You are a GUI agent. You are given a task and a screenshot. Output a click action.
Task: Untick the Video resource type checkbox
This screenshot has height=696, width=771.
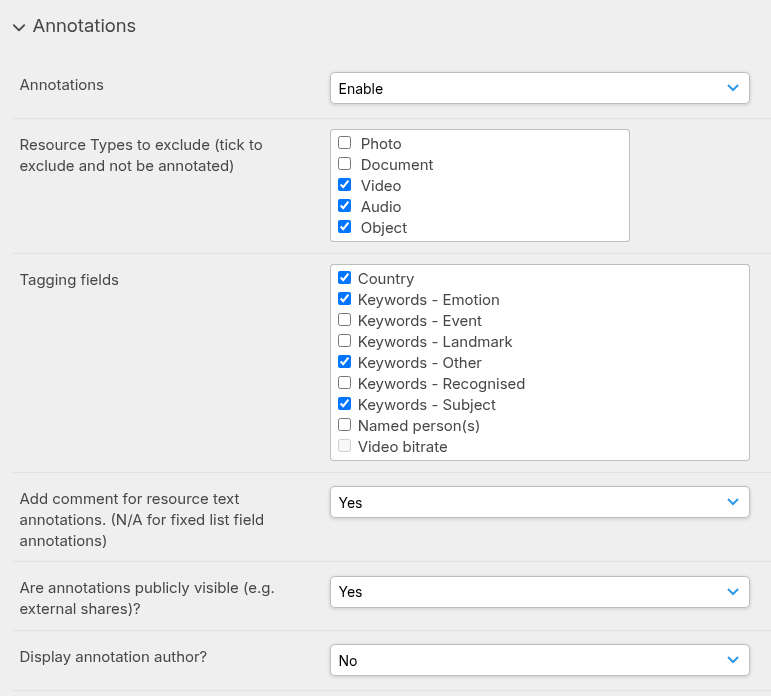tap(345, 184)
